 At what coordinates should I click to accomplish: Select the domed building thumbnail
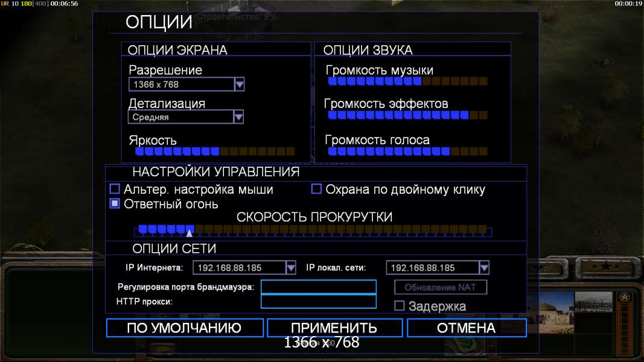(x=550, y=314)
